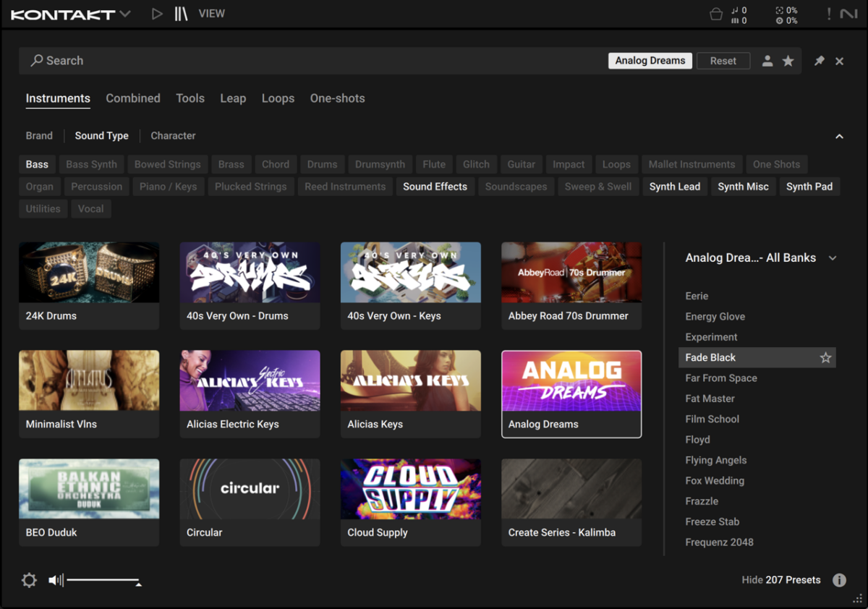This screenshot has width=868, height=609.
Task: Pin the browser panel
Action: [819, 61]
